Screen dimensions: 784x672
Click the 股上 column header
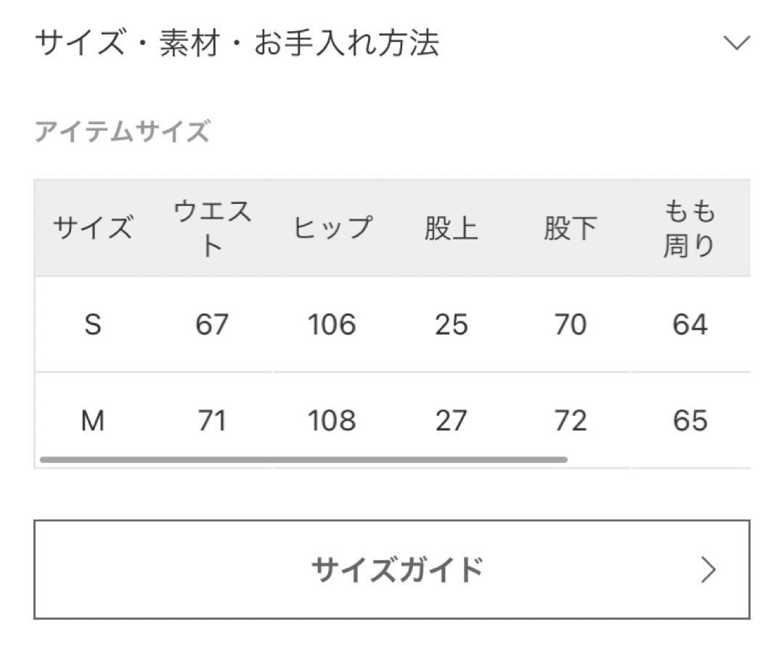point(452,227)
